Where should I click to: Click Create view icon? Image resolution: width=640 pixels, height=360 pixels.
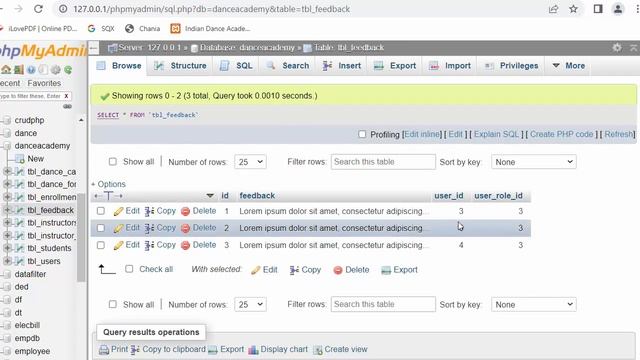[x=318, y=350]
